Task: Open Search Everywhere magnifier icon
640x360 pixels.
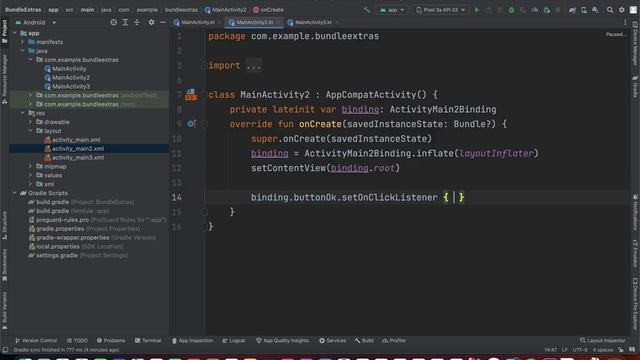Action: coord(610,10)
